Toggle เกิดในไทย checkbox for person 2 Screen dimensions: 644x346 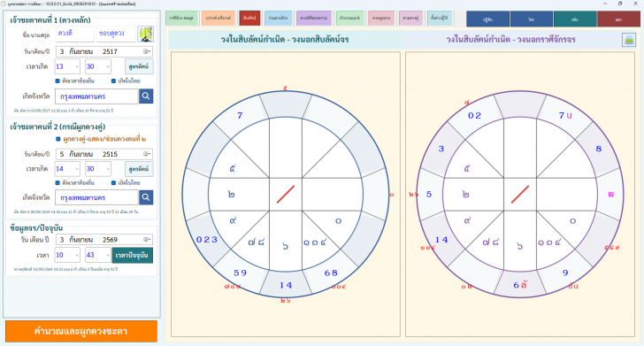114,182
